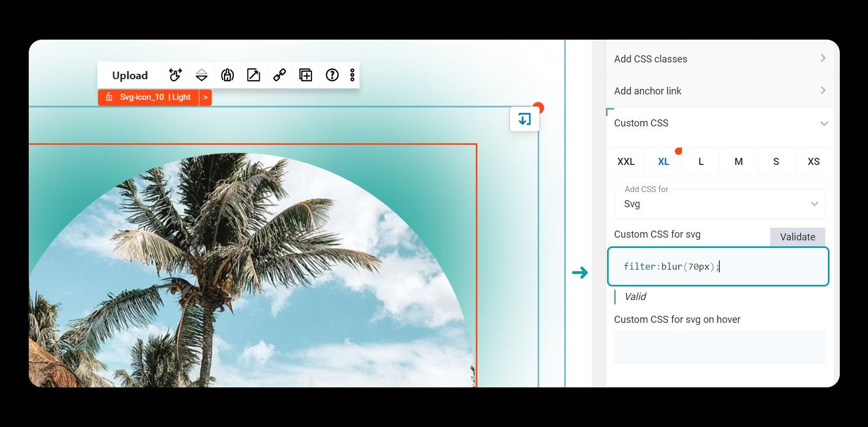The image size is (868, 427).
Task: Switch to the M breakpoint tab
Action: click(738, 162)
